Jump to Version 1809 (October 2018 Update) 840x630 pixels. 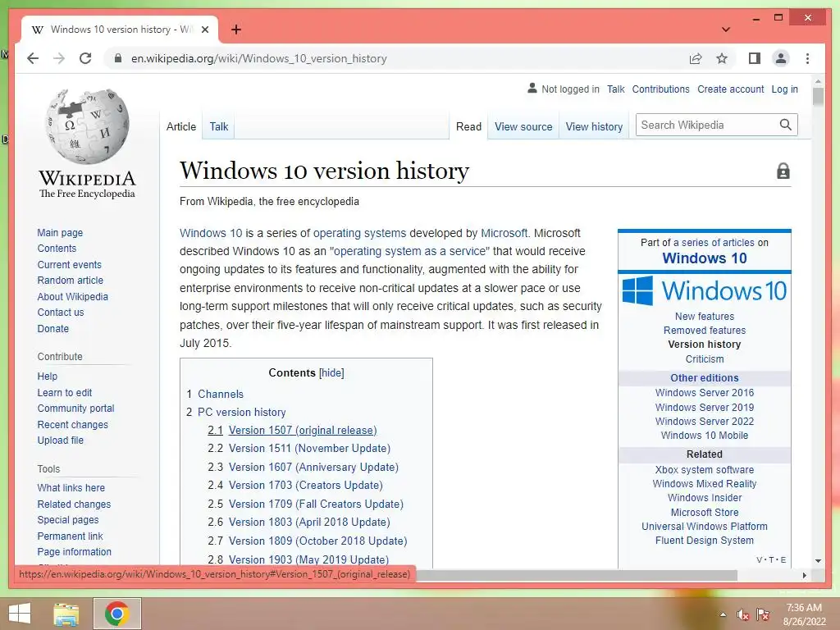coord(307,541)
